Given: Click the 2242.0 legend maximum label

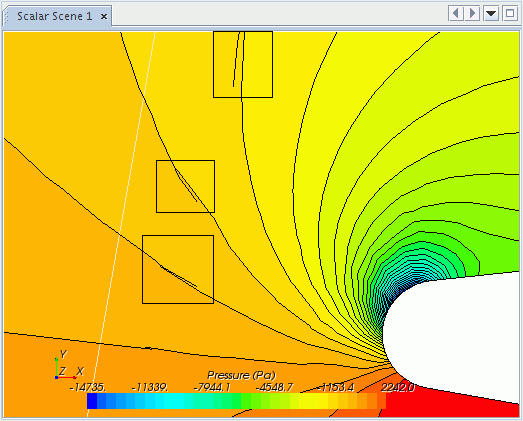Looking at the screenshot, I should [398, 388].
